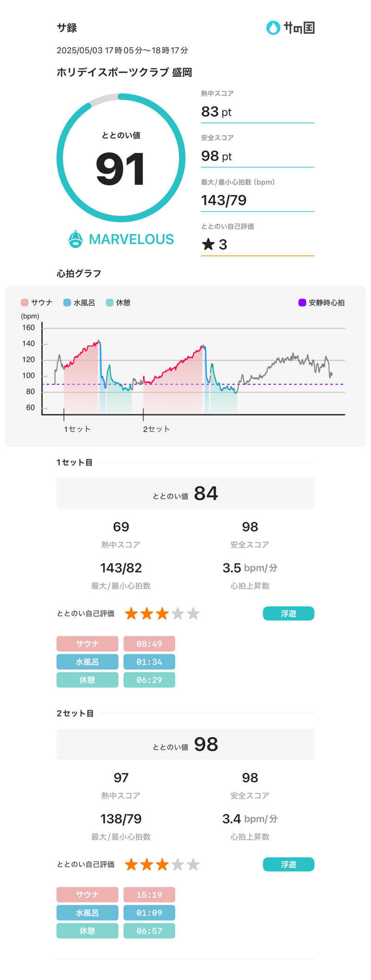Image resolution: width=371 pixels, height=980 pixels.
Task: Click the black star beside the overall self-rating 3
Action: coord(208,244)
